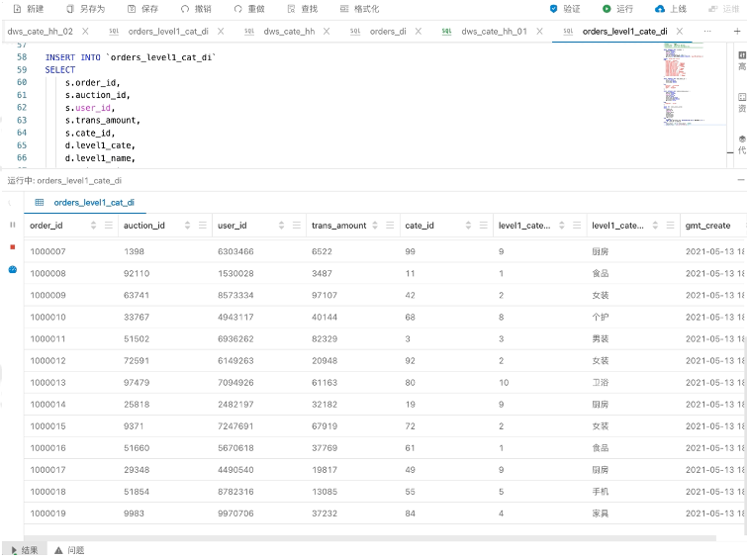Open the advanced (高) side panel icon

[742, 60]
